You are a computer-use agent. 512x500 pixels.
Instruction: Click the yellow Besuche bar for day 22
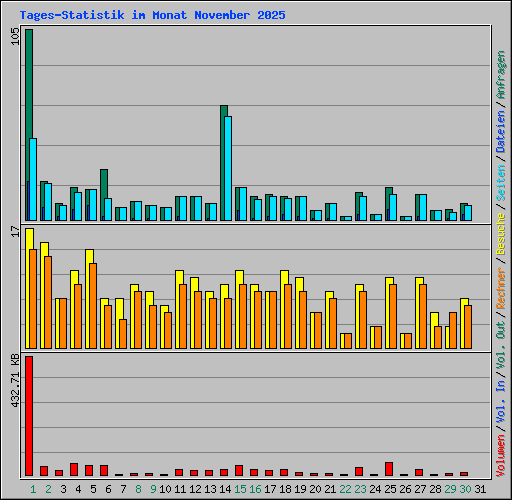(x=342, y=341)
